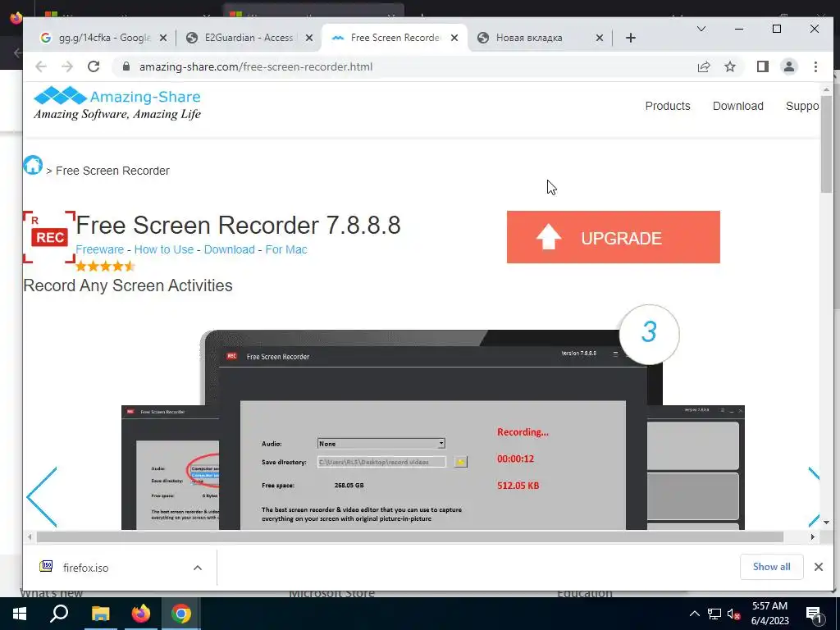Viewport: 840px width, 630px height.
Task: Open the Chrome profile avatar
Action: pyautogui.click(x=789, y=67)
